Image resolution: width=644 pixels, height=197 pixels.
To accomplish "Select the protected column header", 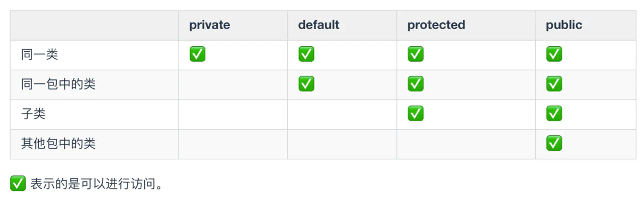I will pyautogui.click(x=436, y=25).
